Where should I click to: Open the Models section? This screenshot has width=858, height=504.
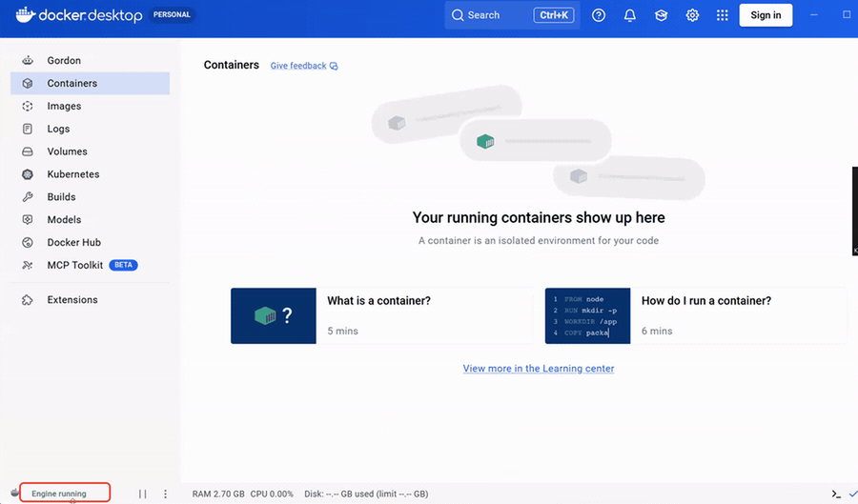coord(90,220)
